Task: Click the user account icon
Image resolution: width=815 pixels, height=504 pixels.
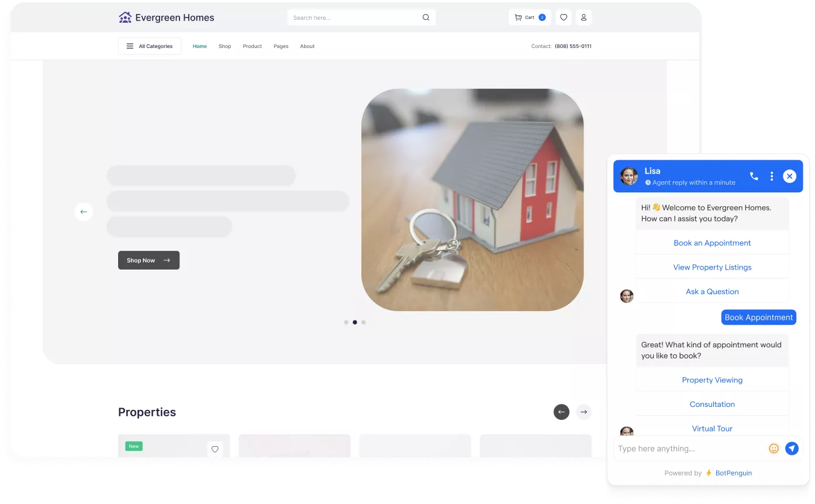Action: tap(583, 17)
